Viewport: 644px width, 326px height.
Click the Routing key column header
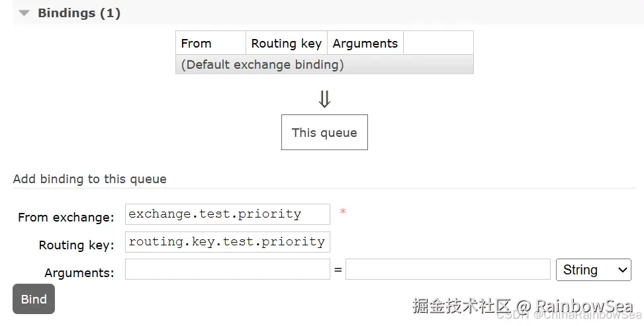pyautogui.click(x=286, y=44)
